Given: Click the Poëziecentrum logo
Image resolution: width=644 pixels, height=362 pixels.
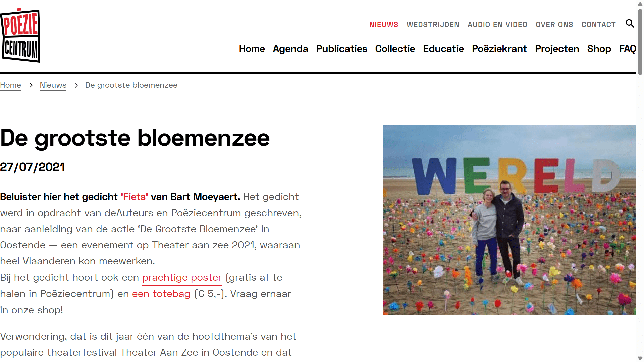Looking at the screenshot, I should pos(20,35).
